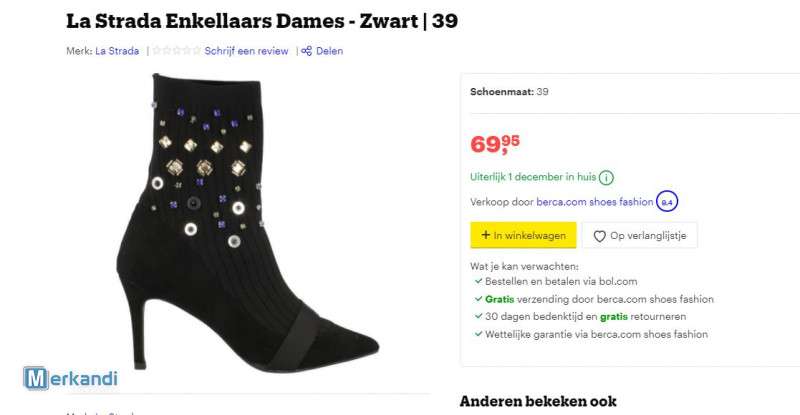Click the product title heading
The width and height of the screenshot is (800, 415).
point(262,21)
